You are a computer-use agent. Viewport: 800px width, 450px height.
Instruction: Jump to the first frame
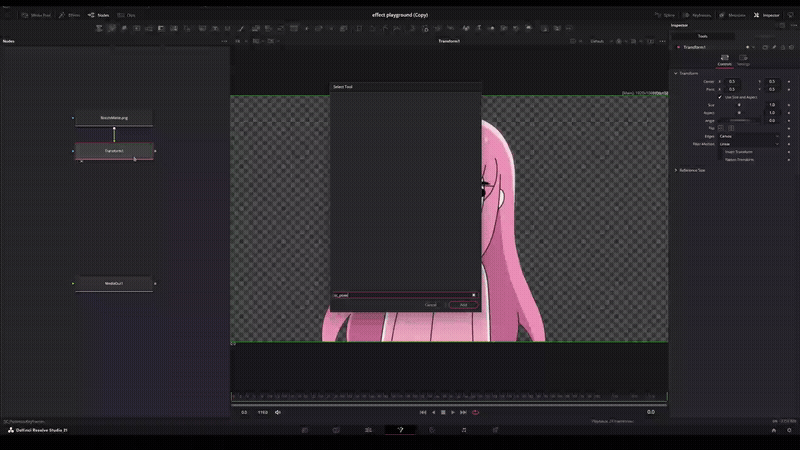click(423, 412)
